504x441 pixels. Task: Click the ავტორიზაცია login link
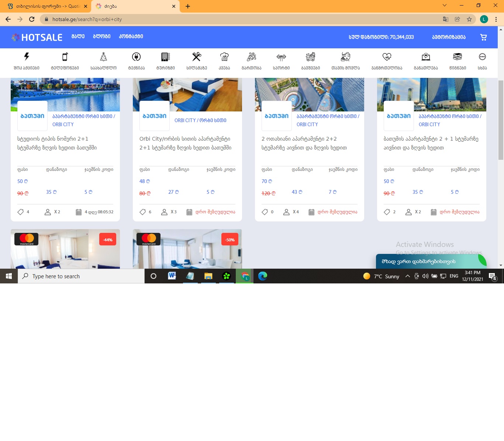[x=449, y=37]
